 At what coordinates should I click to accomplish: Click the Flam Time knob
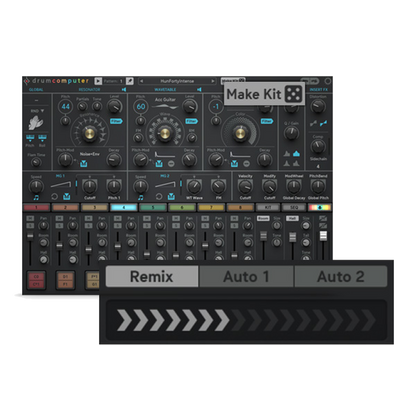click(36, 163)
